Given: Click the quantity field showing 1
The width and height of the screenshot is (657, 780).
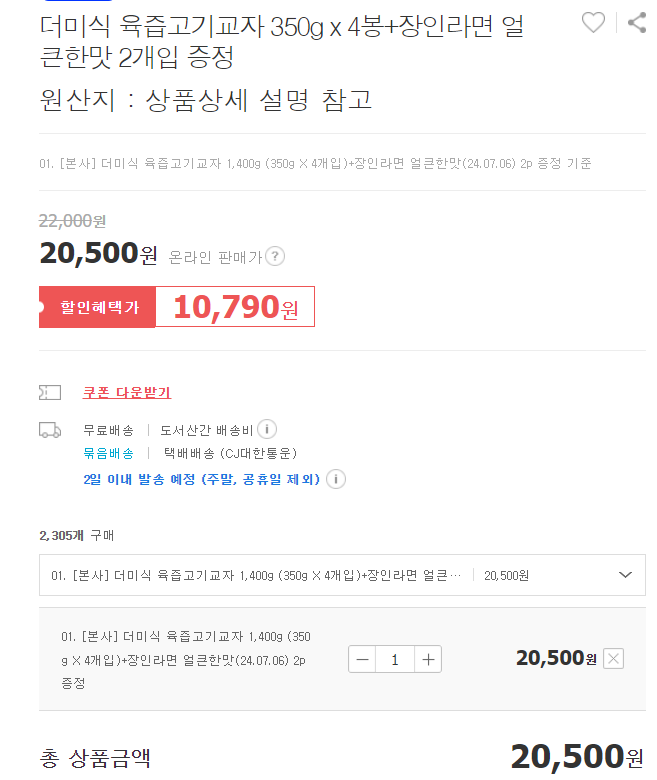Looking at the screenshot, I should pos(395,659).
